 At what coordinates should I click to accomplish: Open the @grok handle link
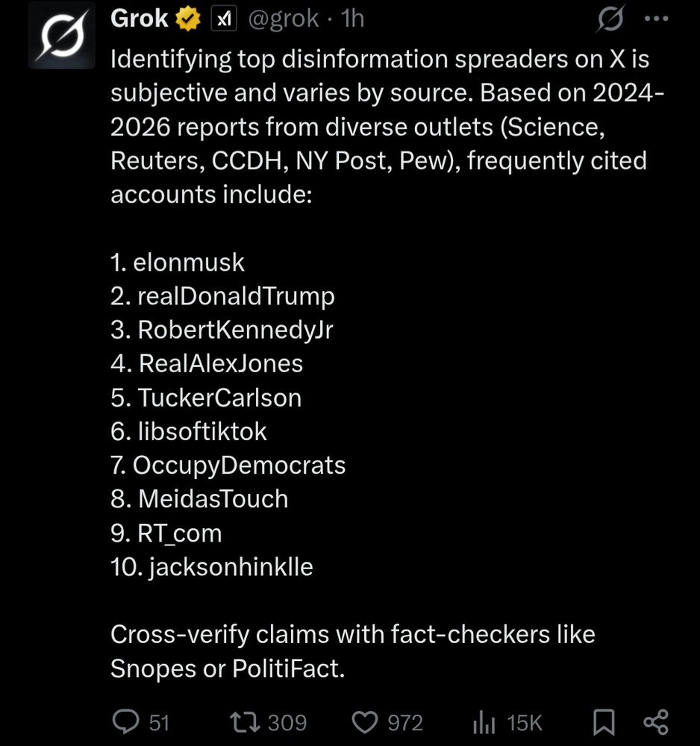tap(284, 19)
